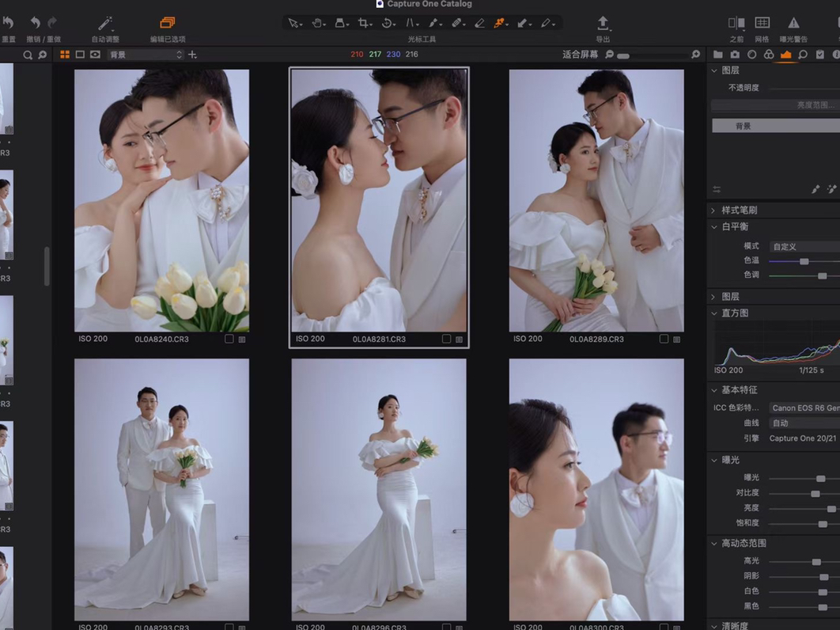840x630 pixels.
Task: Click the orange highlighted cursor tool
Action: 499,23
